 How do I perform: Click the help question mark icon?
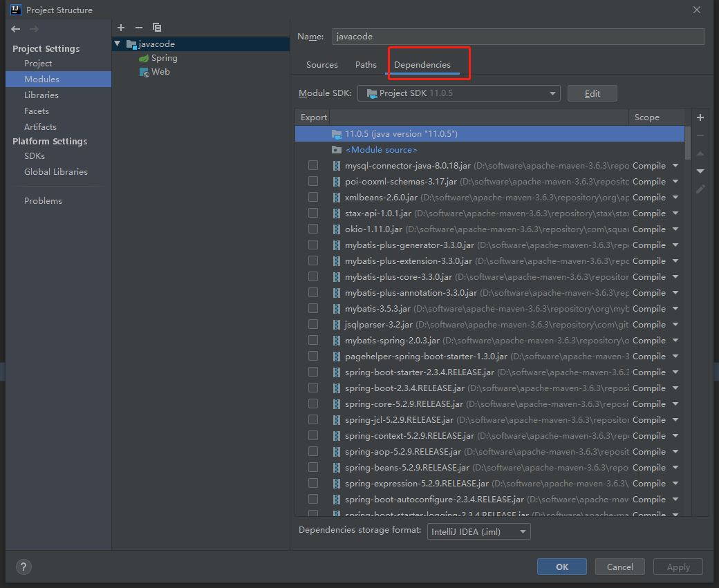[x=23, y=567]
